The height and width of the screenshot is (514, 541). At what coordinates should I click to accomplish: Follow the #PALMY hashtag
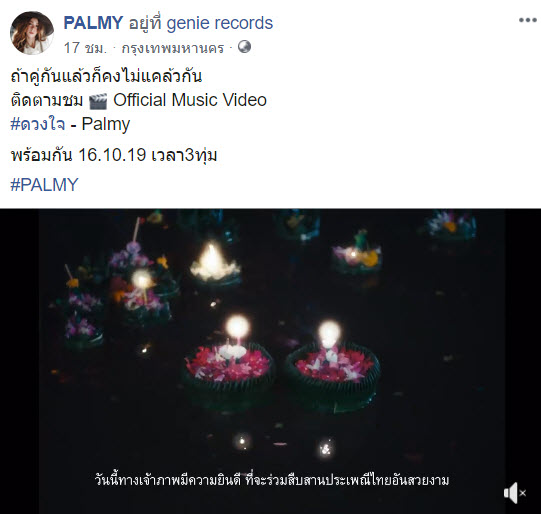pos(45,185)
